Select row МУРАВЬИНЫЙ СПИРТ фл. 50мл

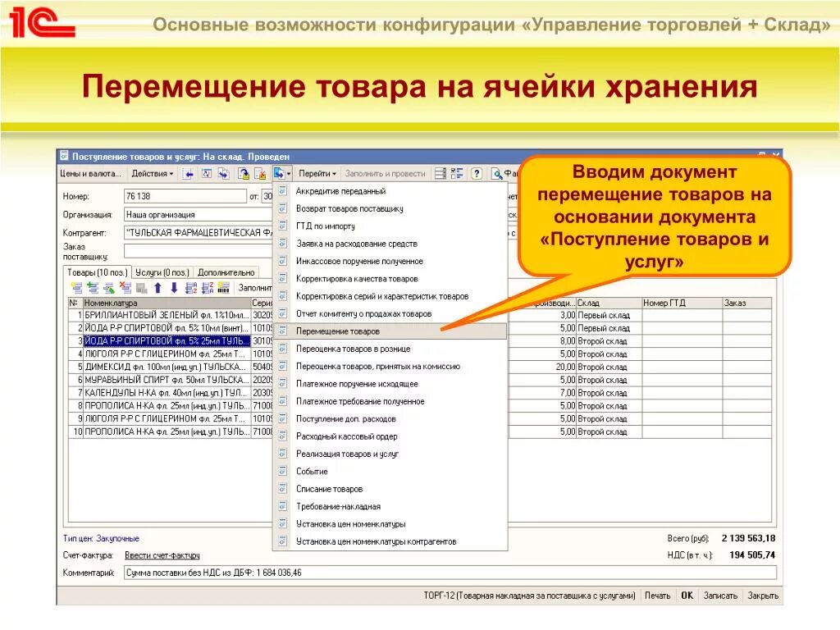[167, 380]
